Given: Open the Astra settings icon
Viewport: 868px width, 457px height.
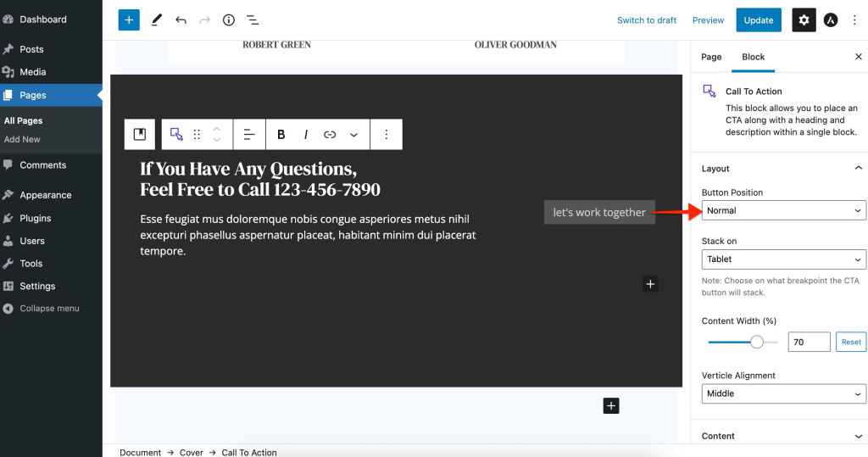Looking at the screenshot, I should tap(831, 20).
